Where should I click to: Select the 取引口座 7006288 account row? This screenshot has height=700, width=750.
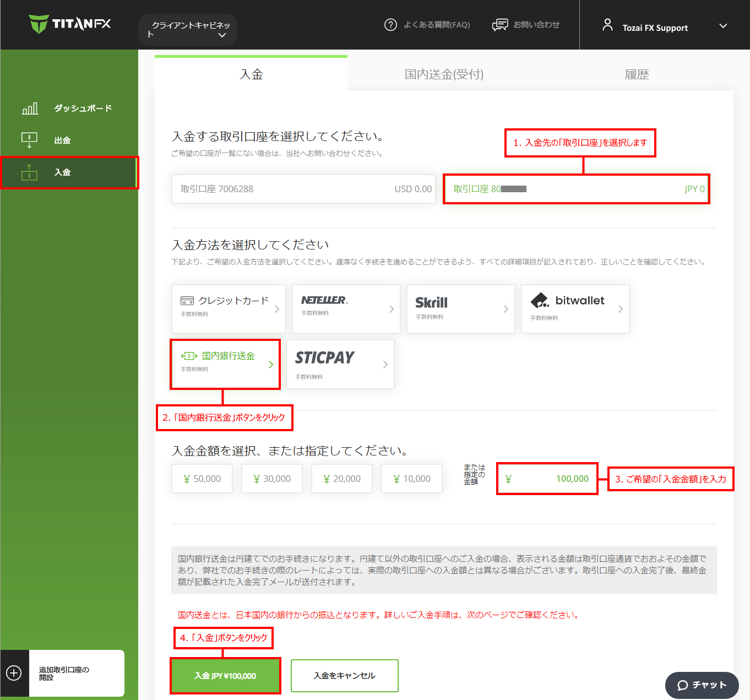pos(303,189)
